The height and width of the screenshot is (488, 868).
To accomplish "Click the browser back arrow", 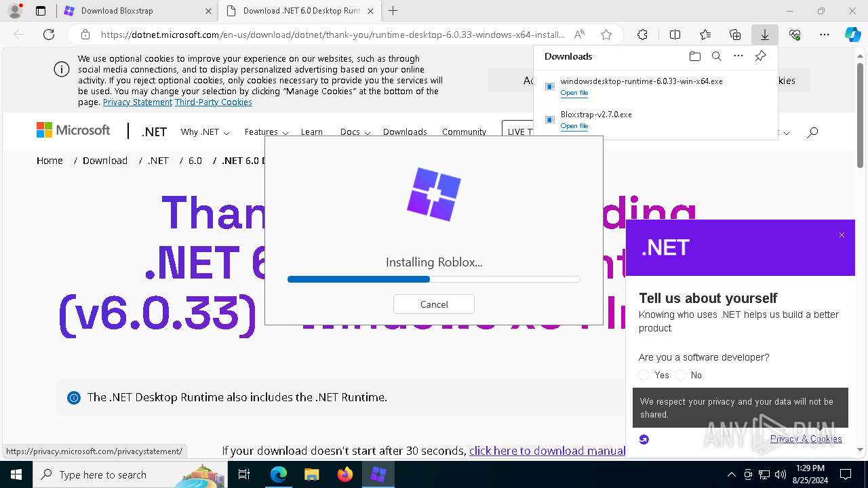I will [19, 35].
